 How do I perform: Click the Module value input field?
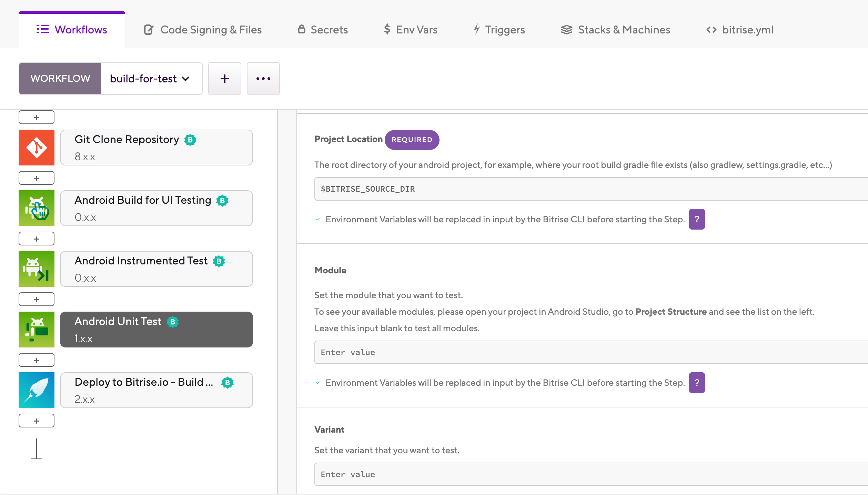(x=591, y=352)
